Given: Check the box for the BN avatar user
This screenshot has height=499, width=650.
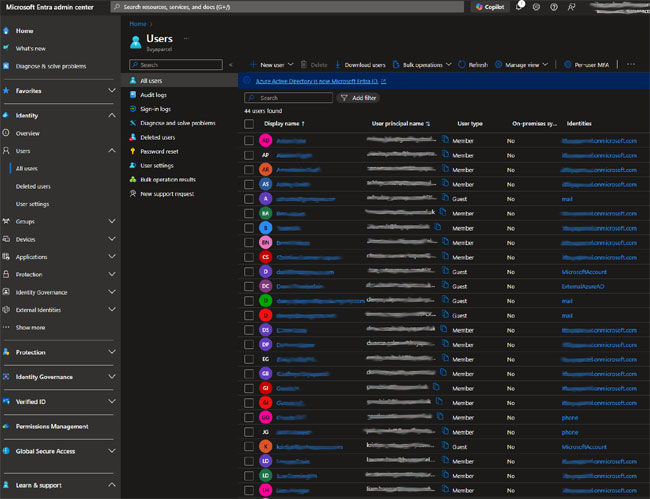Looking at the screenshot, I should click(x=249, y=242).
